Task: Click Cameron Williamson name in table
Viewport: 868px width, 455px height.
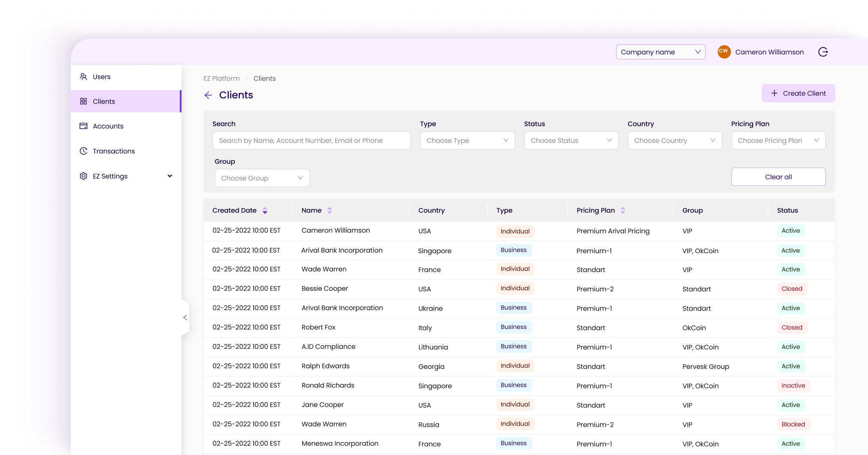Action: pyautogui.click(x=336, y=230)
